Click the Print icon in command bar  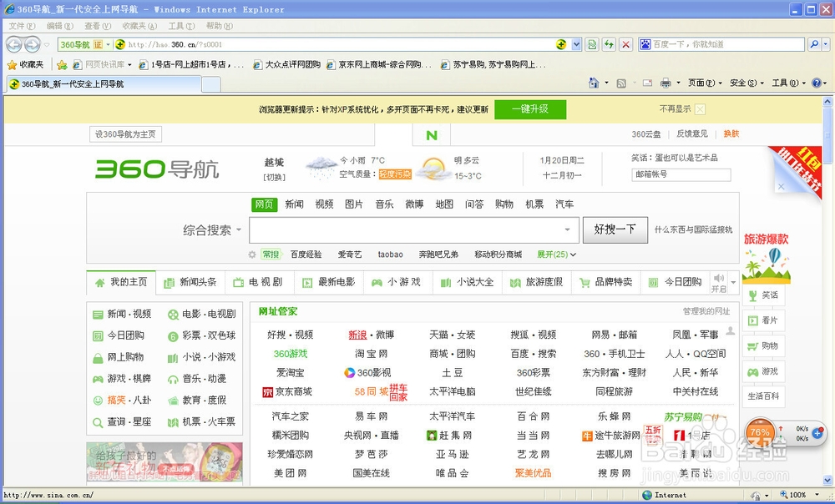coord(665,83)
